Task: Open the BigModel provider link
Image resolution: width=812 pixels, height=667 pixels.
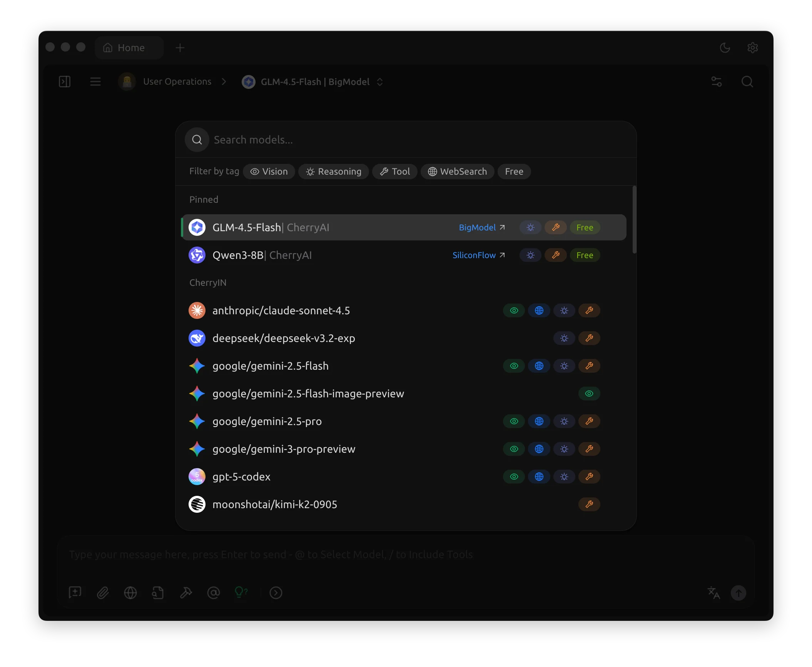Action: 481,228
